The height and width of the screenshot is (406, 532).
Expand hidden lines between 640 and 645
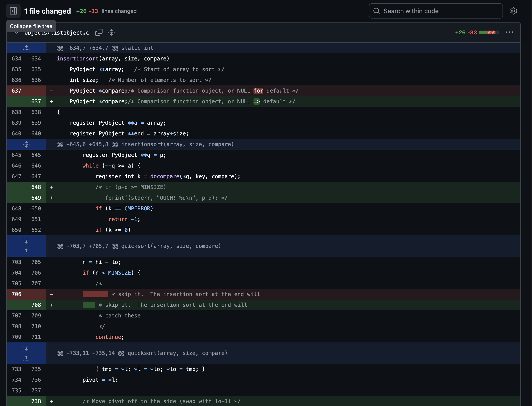click(x=26, y=144)
